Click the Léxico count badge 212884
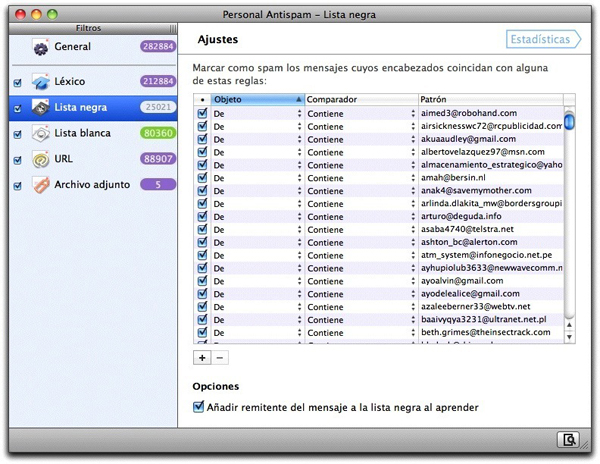Viewport: 600px width, 464px height. 158,81
